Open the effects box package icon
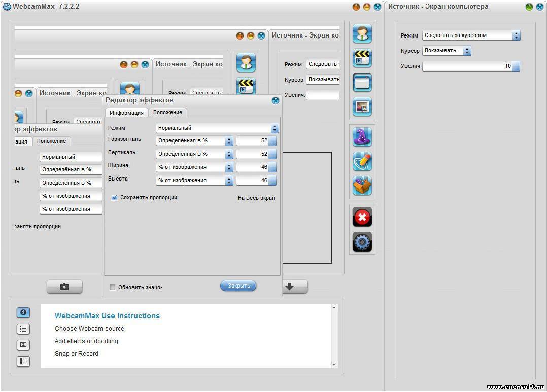The width and height of the screenshot is (547, 392). (x=362, y=186)
